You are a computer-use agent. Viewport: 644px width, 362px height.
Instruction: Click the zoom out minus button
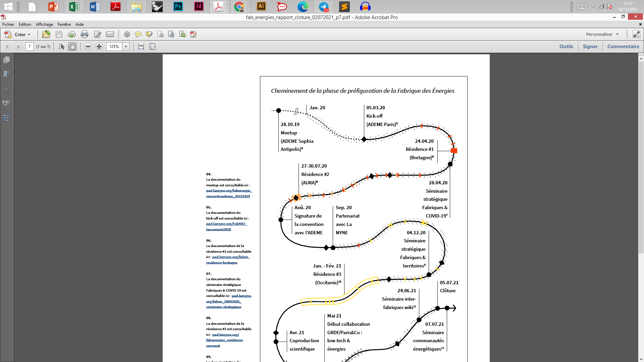point(88,47)
